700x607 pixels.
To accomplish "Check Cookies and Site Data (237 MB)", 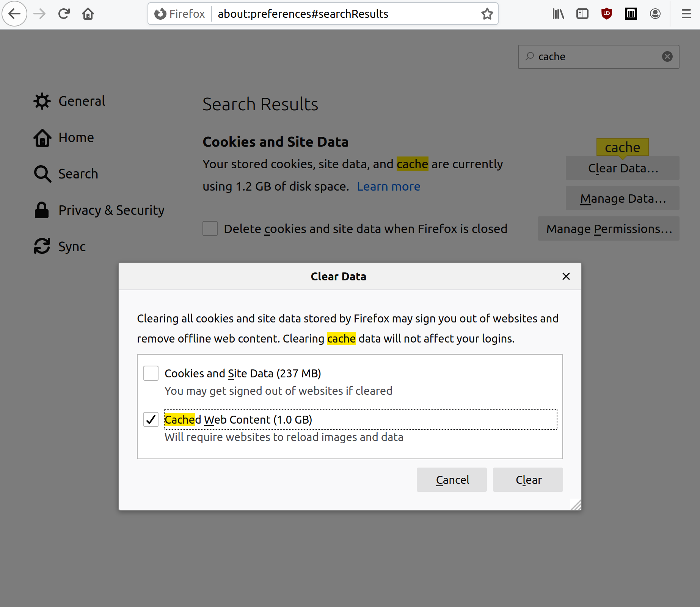I will point(151,373).
